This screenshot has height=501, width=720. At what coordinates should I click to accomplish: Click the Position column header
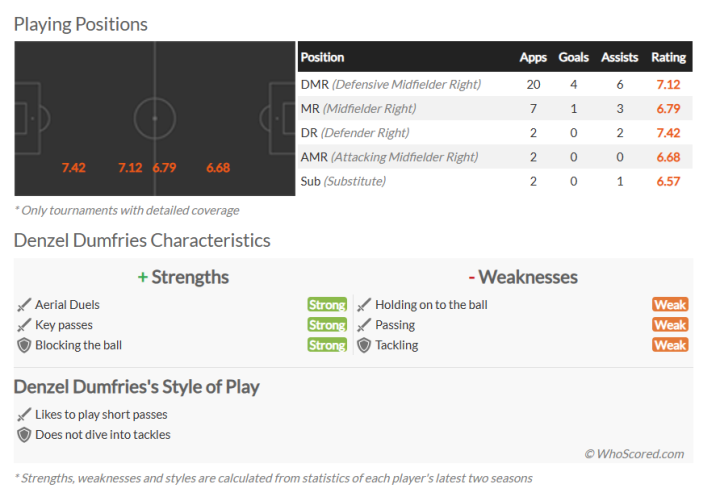[x=322, y=57]
